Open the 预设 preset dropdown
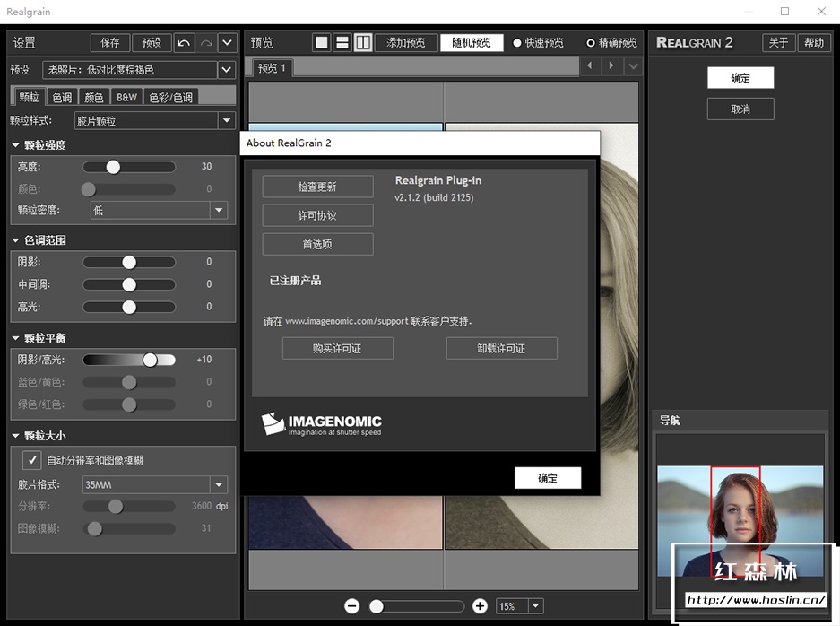Image resolution: width=840 pixels, height=626 pixels. click(226, 70)
